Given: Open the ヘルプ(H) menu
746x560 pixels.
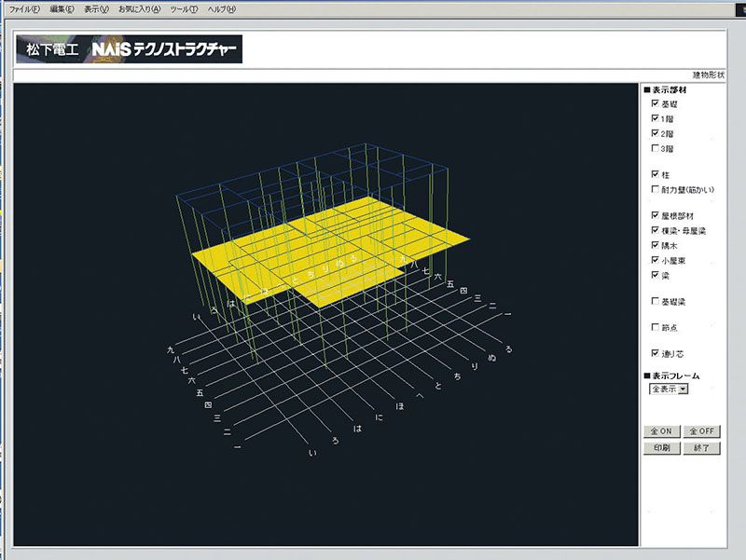Looking at the screenshot, I should point(222,8).
